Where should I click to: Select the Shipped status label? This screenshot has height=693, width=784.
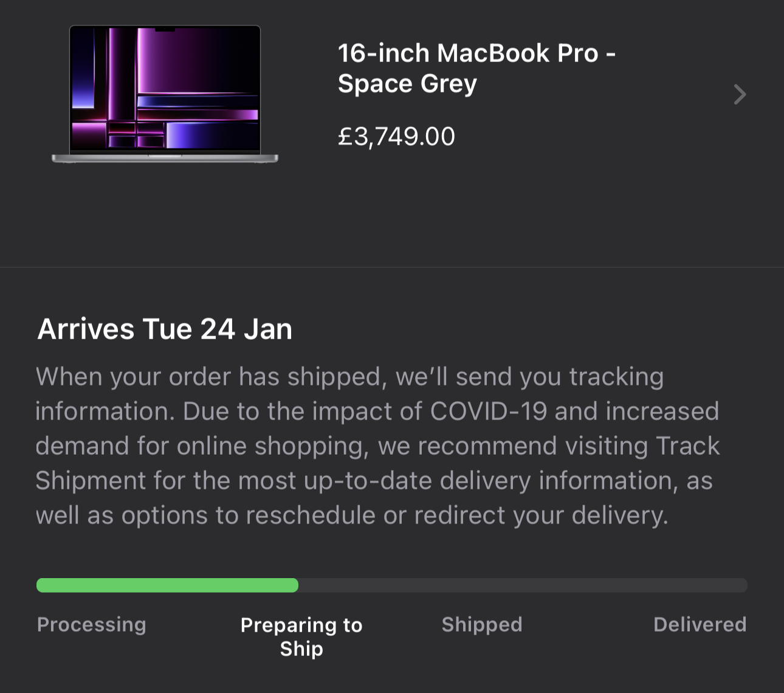[482, 624]
